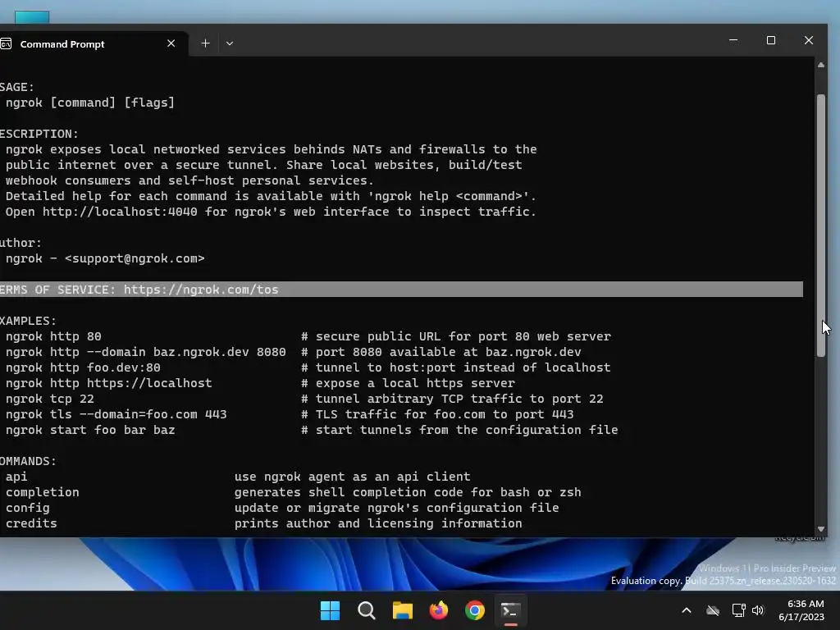
Task: Open taskbar Search
Action: tap(367, 610)
